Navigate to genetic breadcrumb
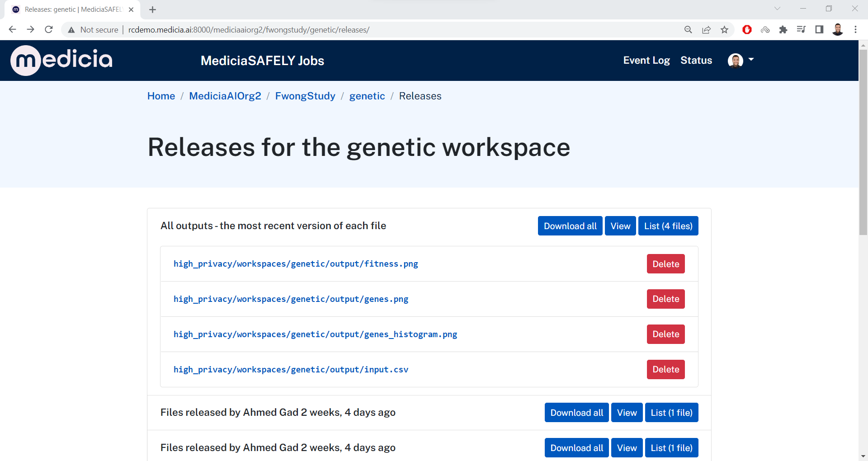This screenshot has width=868, height=461. pyautogui.click(x=367, y=96)
